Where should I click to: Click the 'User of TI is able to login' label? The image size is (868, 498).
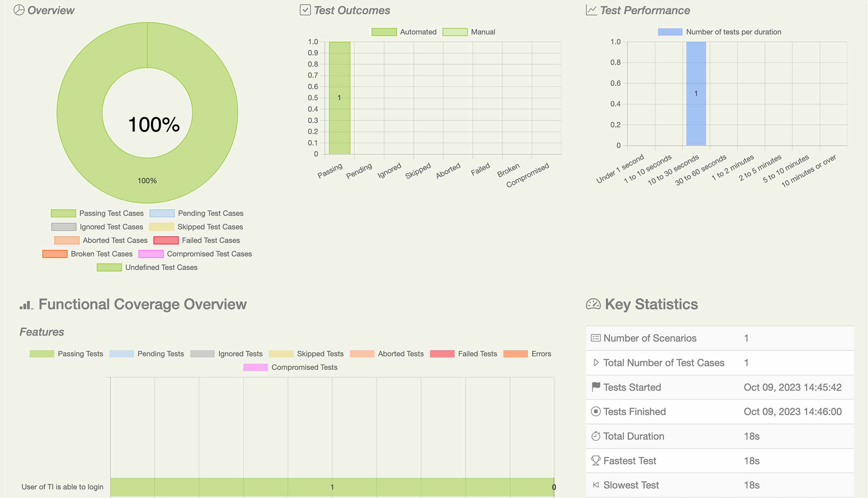(62, 487)
